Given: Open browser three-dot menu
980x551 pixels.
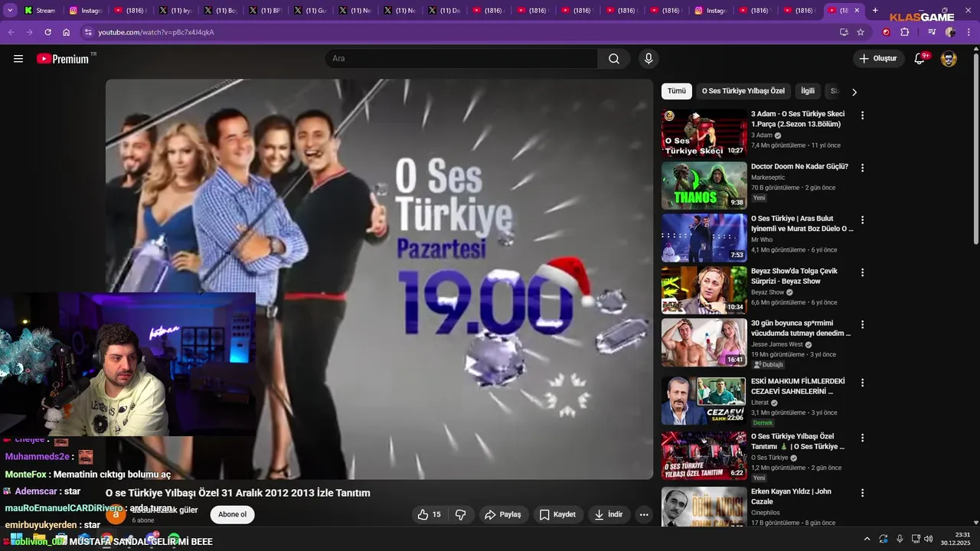Looking at the screenshot, I should (969, 32).
